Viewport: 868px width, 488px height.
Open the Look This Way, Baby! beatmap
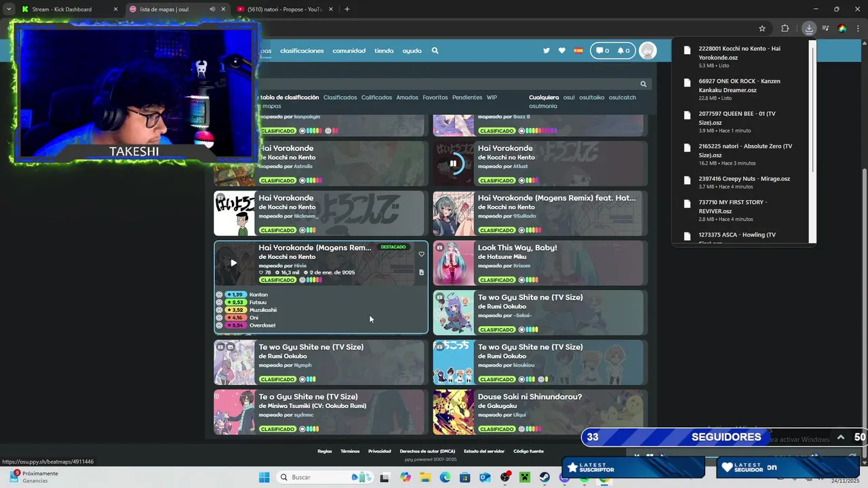[517, 247]
